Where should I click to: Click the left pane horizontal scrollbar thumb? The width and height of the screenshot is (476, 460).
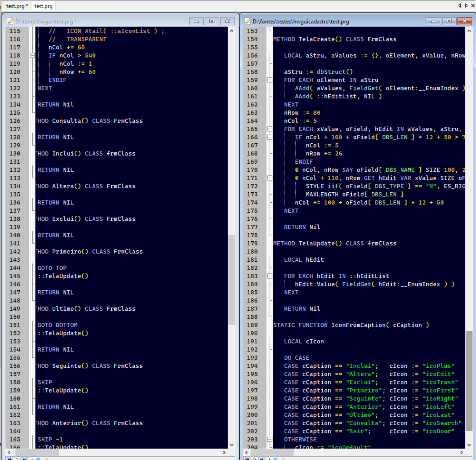pyautogui.click(x=36, y=452)
